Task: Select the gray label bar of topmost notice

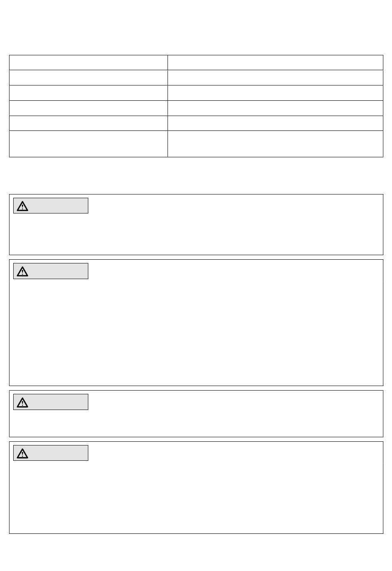Action: 51,206
